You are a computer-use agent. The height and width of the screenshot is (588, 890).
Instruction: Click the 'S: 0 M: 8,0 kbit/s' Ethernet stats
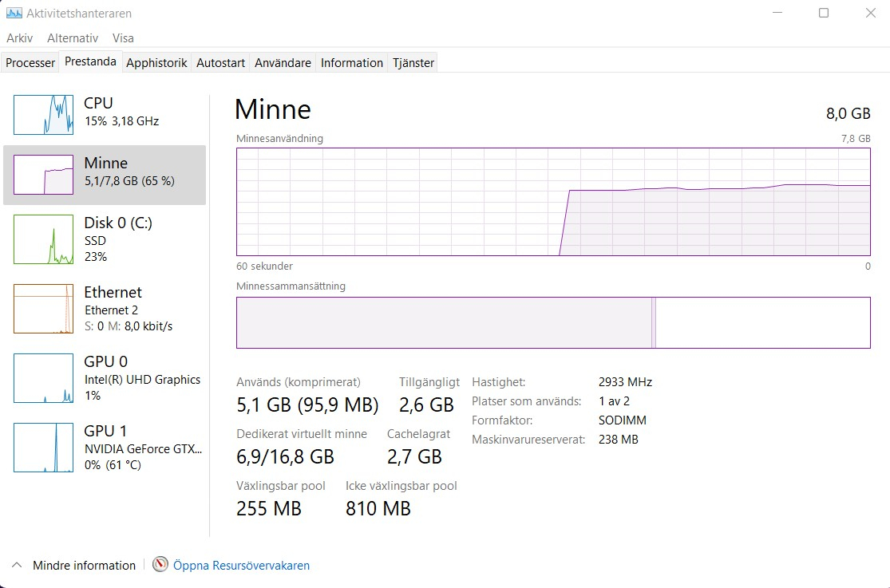tap(129, 326)
